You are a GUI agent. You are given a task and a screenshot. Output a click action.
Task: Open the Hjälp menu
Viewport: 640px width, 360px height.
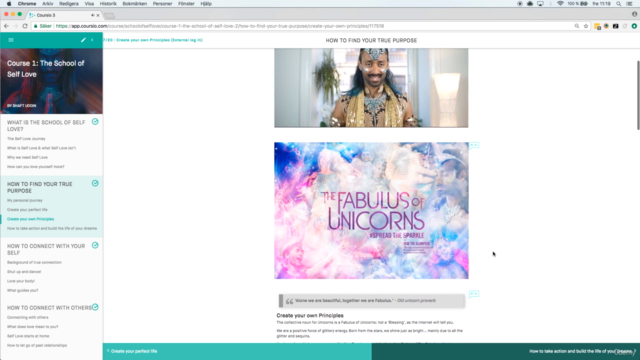206,4
